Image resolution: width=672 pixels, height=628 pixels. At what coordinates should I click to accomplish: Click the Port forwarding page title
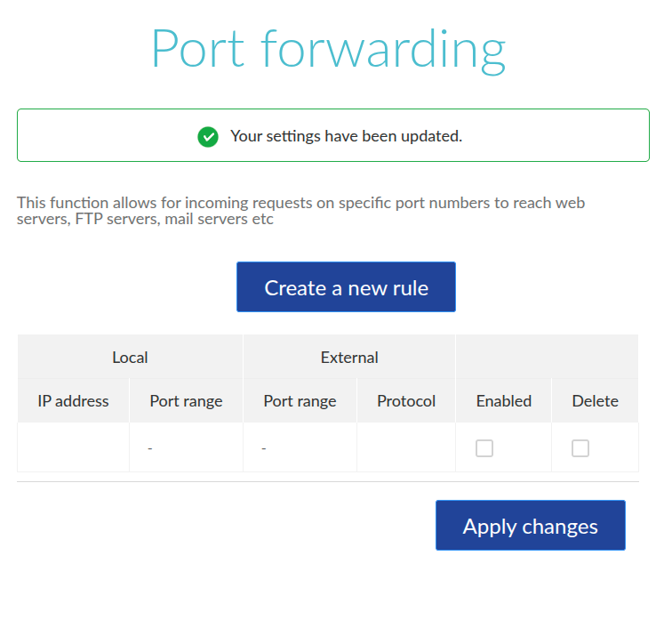click(x=328, y=48)
